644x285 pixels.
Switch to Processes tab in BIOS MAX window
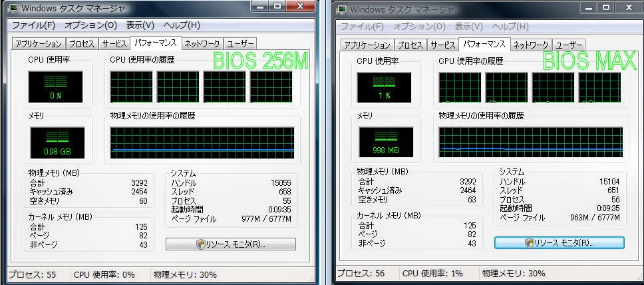point(410,45)
